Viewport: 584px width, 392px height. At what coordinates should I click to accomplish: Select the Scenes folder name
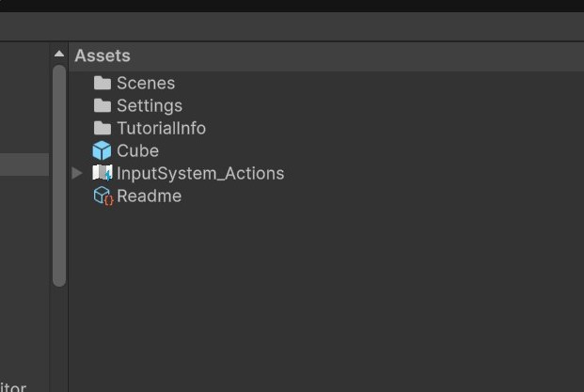146,83
